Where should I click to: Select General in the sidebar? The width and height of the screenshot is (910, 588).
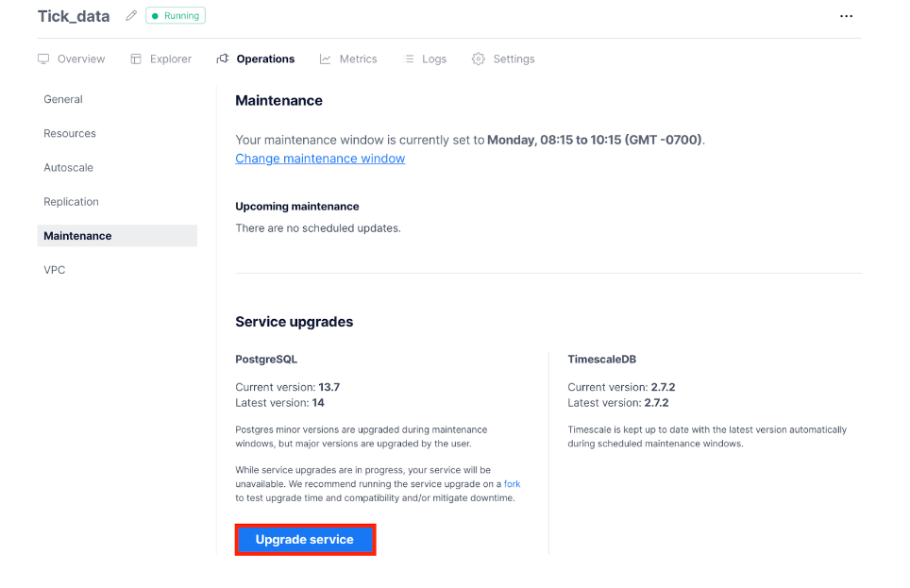[63, 99]
